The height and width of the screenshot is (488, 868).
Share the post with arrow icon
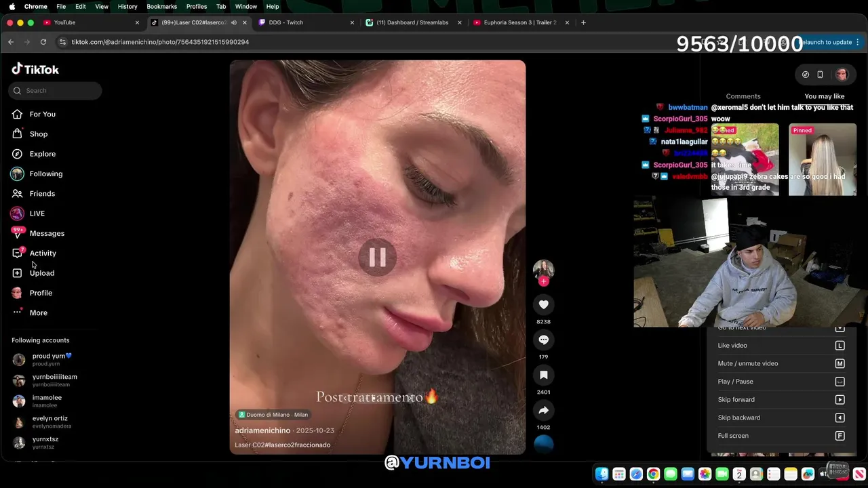pos(543,410)
